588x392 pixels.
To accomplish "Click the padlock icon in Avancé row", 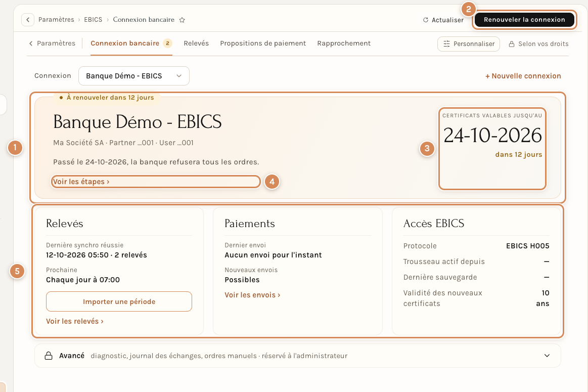I will click(x=49, y=356).
